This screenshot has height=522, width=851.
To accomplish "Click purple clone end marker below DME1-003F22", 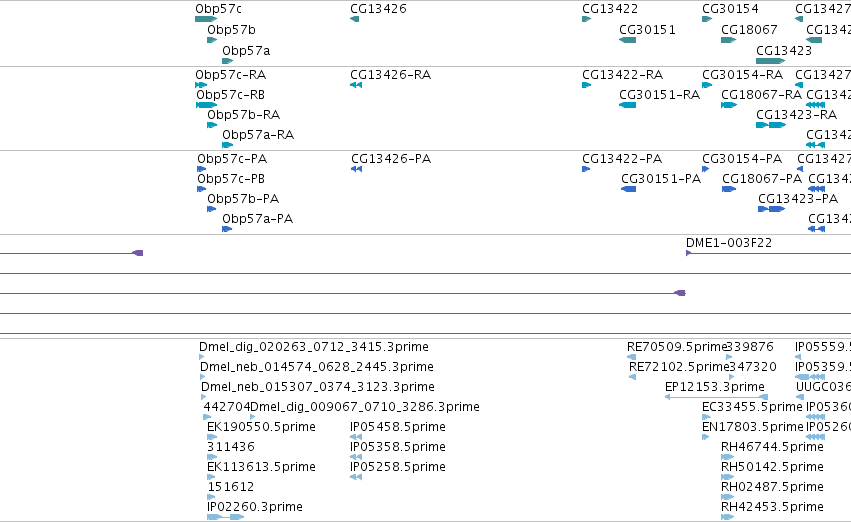I will [x=680, y=293].
